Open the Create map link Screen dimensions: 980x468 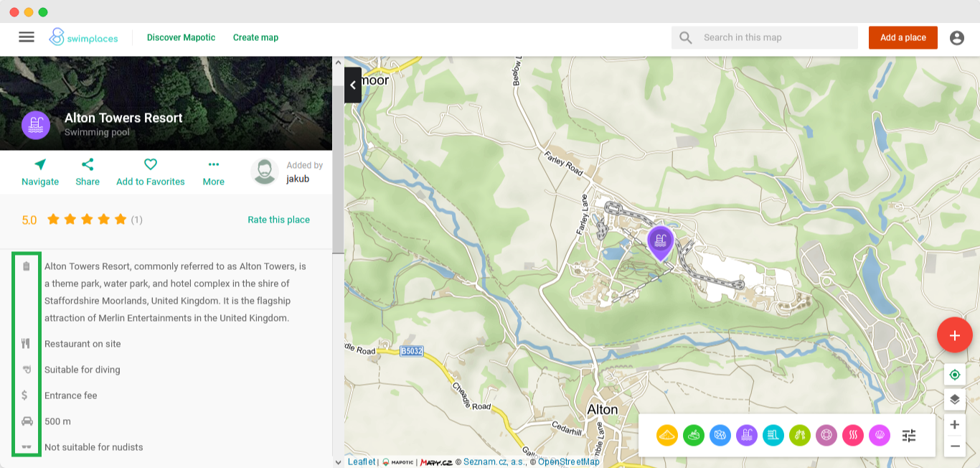tap(255, 37)
